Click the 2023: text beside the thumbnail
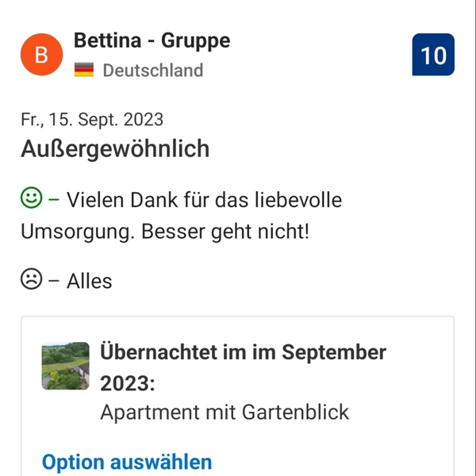This screenshot has height=476, width=476. pos(127,384)
